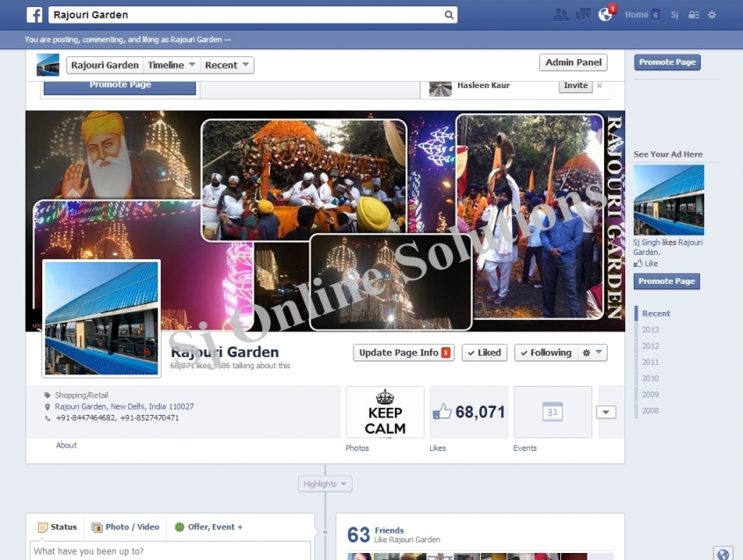Image resolution: width=743 pixels, height=560 pixels.
Task: Jump to 2011 on the timeline
Action: coord(650,362)
